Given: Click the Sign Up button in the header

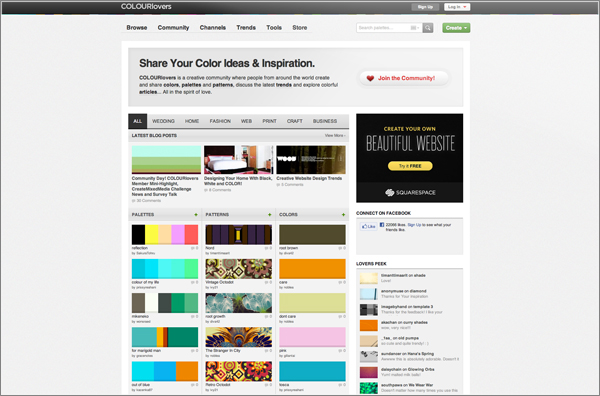Looking at the screenshot, I should [425, 7].
